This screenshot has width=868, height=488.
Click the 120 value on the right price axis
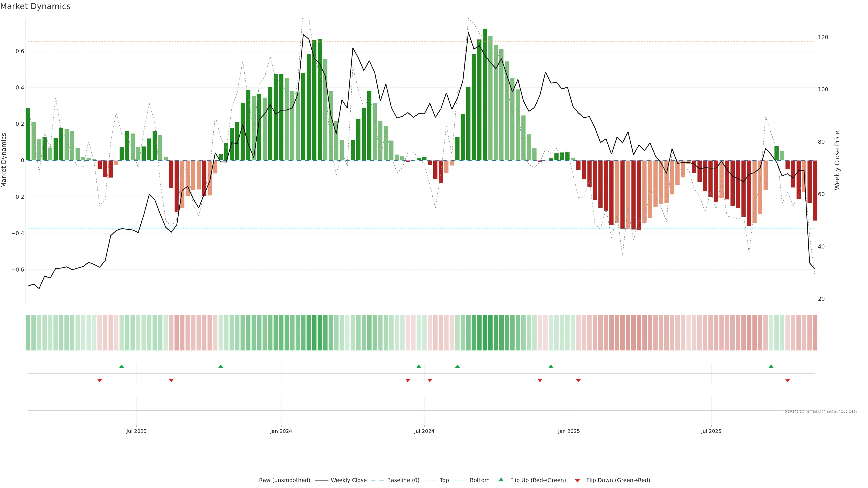click(x=823, y=37)
